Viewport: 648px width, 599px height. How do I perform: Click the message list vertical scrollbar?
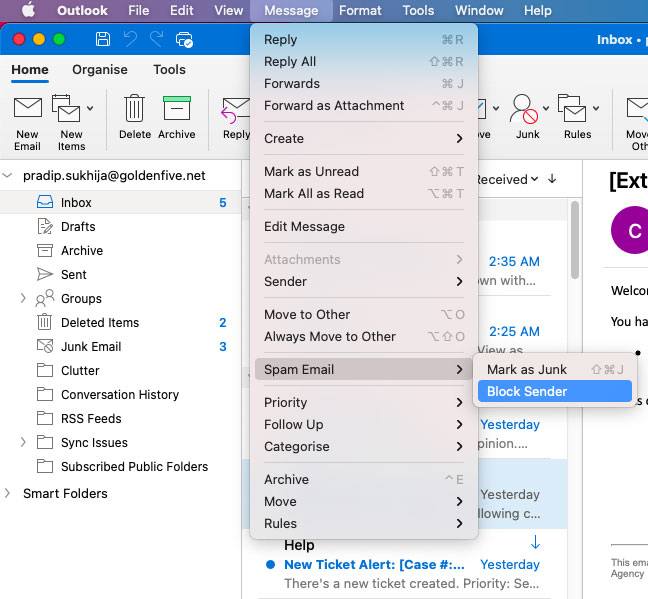pyautogui.click(x=574, y=240)
